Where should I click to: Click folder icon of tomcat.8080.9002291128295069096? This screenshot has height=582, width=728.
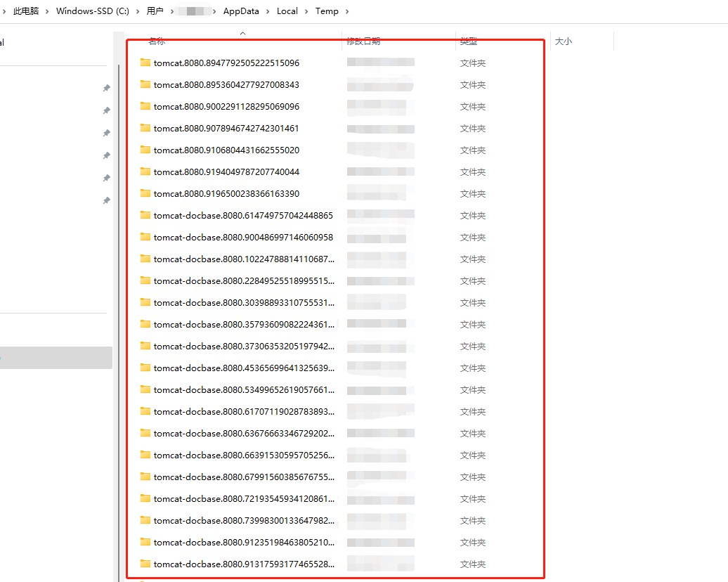tap(145, 106)
